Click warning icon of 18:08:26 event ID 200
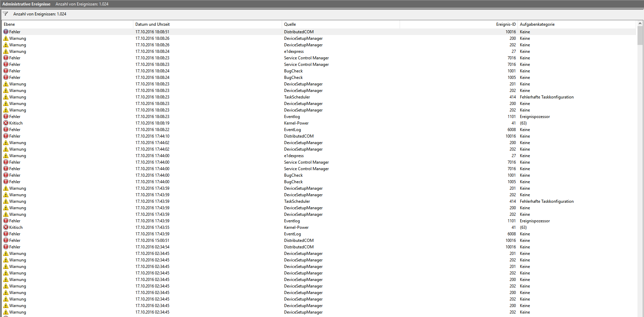This screenshot has width=644, height=317. click(6, 38)
